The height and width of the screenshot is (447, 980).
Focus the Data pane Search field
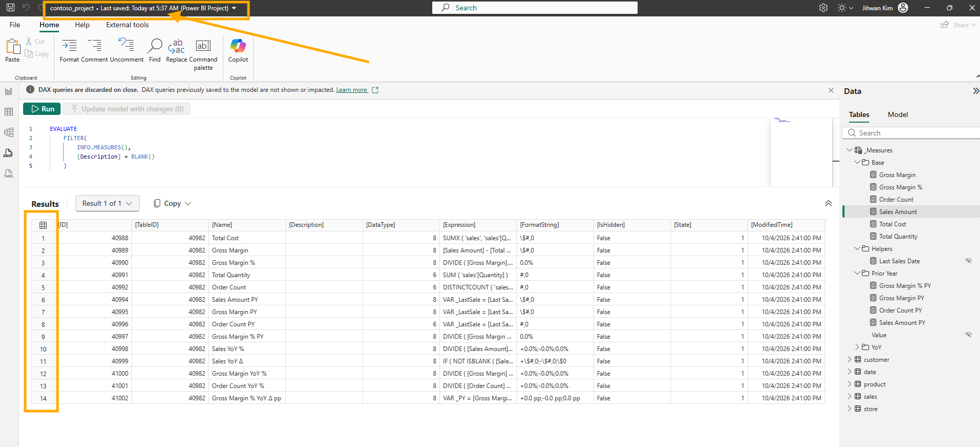click(911, 133)
